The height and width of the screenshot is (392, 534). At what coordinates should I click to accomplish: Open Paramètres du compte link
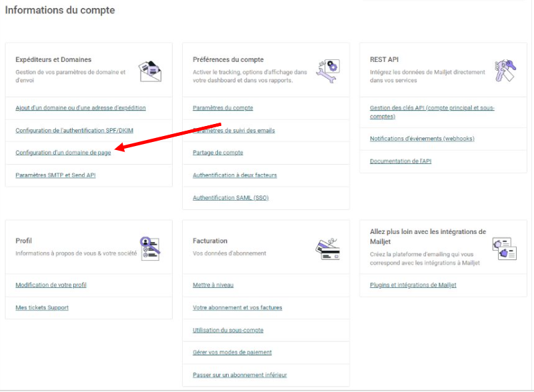[223, 108]
